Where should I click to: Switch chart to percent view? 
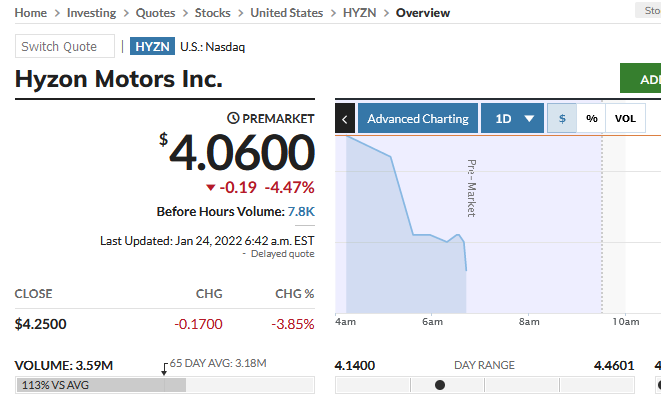tap(592, 119)
